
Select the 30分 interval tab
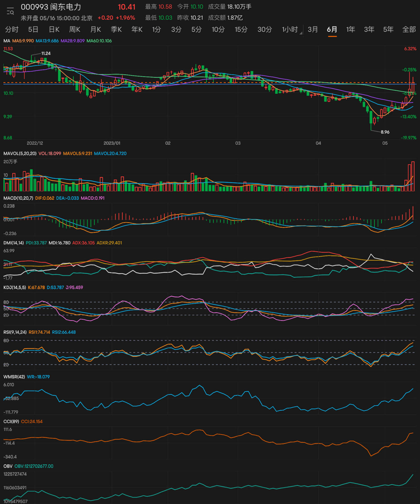pos(265,29)
